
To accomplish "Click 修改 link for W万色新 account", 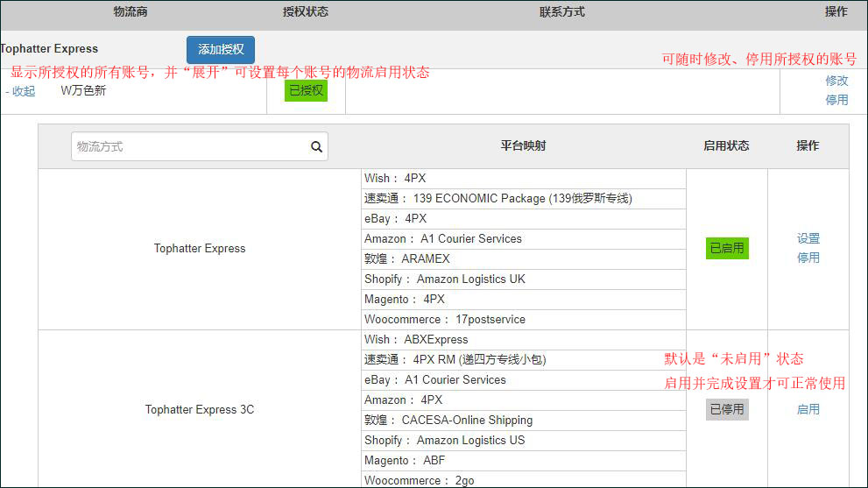I will pyautogui.click(x=836, y=81).
